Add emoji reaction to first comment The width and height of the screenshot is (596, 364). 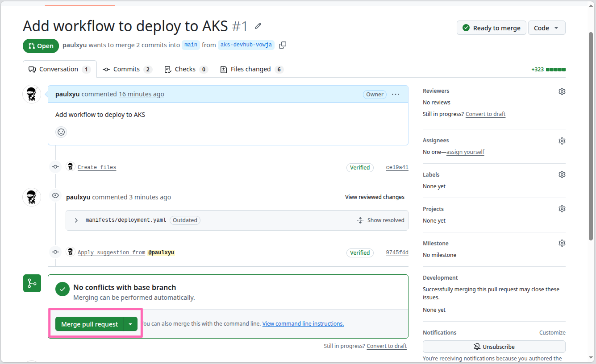coord(61,132)
